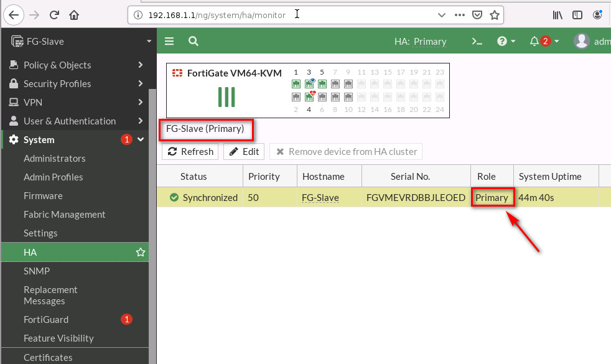Expand the Policy & Objects section
This screenshot has height=364, width=611.
pyautogui.click(x=57, y=65)
